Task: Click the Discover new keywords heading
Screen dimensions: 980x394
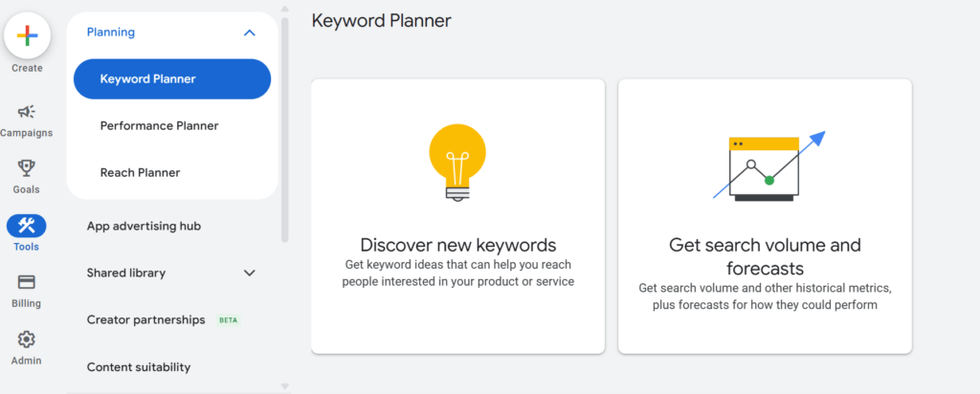Action: pos(457,245)
